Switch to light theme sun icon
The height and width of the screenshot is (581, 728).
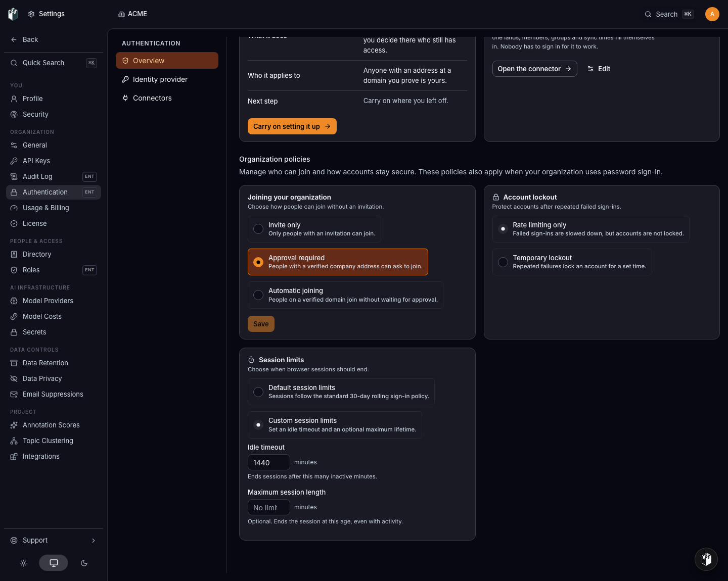click(x=23, y=563)
